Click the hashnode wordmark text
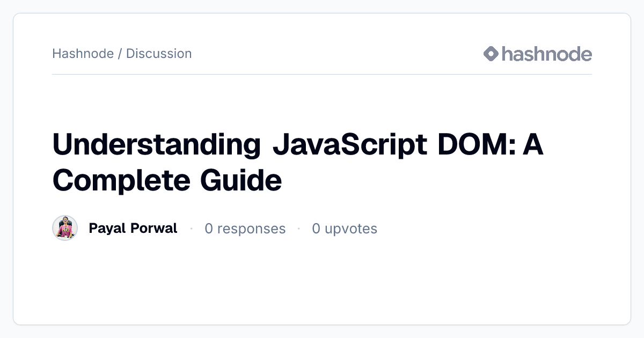Viewport: 644px width, 338px height. [x=547, y=54]
